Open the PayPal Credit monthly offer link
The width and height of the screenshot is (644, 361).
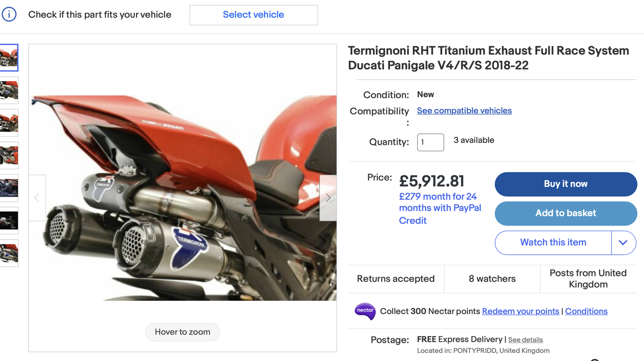coord(440,208)
